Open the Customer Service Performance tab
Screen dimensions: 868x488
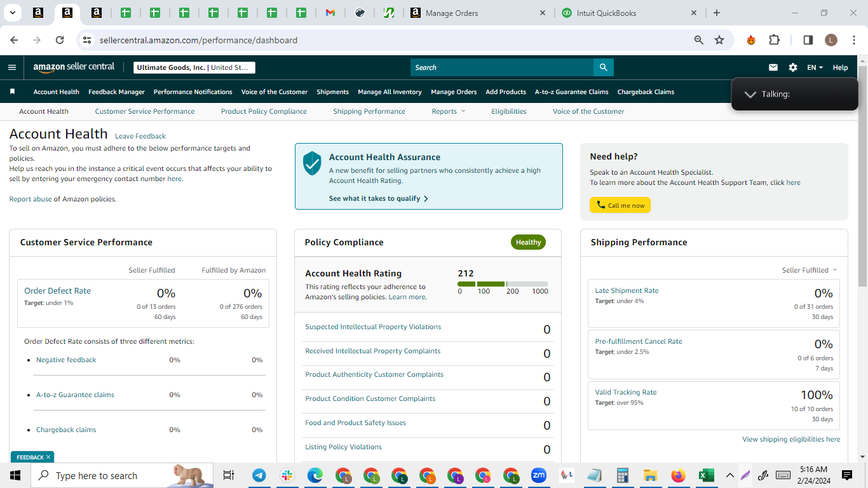[x=145, y=111]
